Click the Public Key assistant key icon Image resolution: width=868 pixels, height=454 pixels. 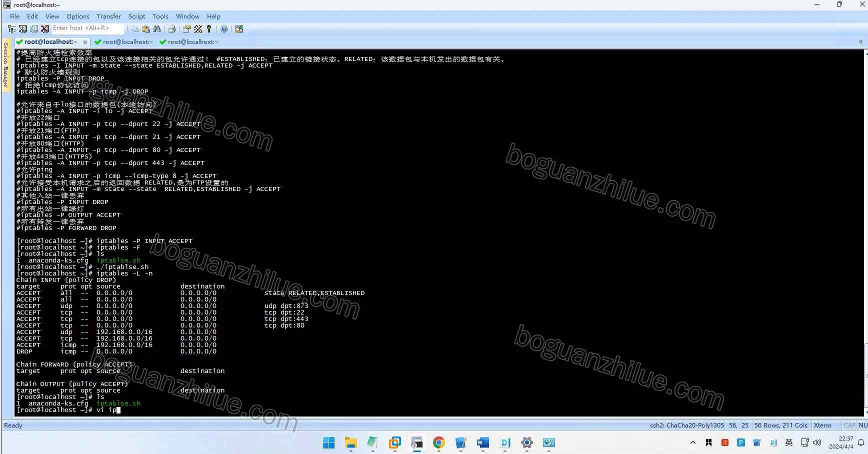[x=209, y=29]
